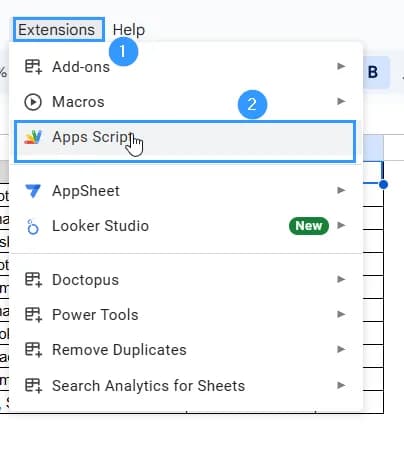Open the Help menu
This screenshot has height=450, width=404.
pos(129,30)
